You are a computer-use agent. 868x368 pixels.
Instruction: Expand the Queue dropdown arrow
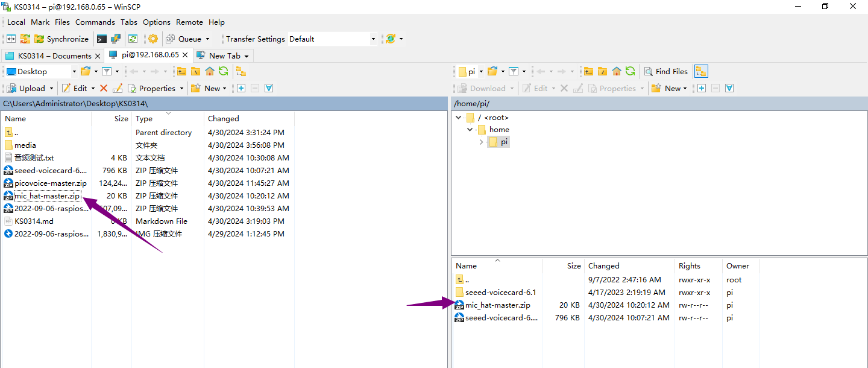[208, 39]
